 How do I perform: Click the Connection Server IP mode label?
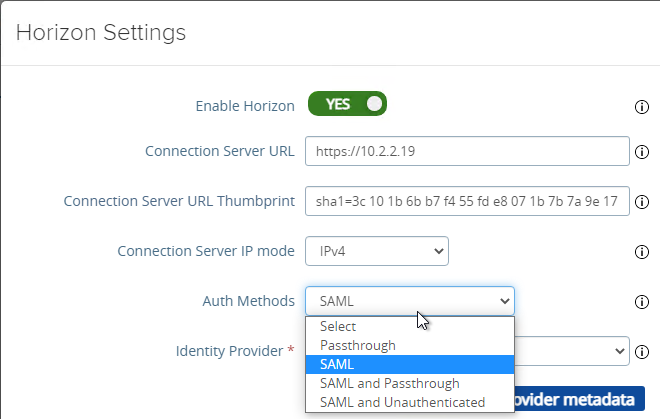click(206, 251)
